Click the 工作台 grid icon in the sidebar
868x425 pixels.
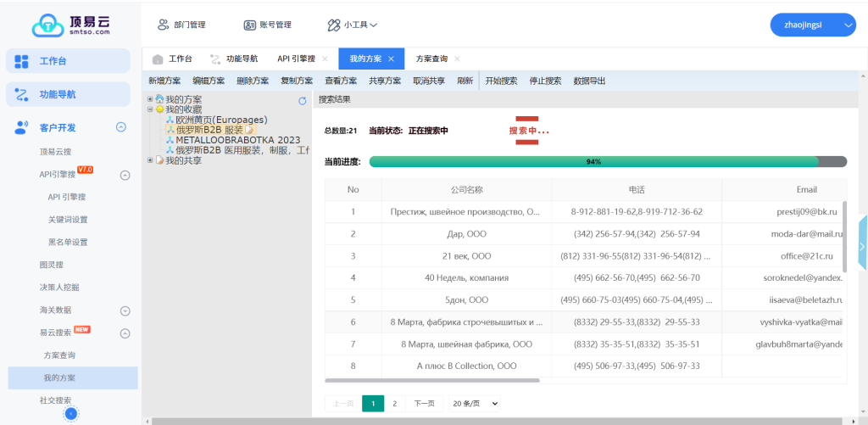pyautogui.click(x=22, y=61)
